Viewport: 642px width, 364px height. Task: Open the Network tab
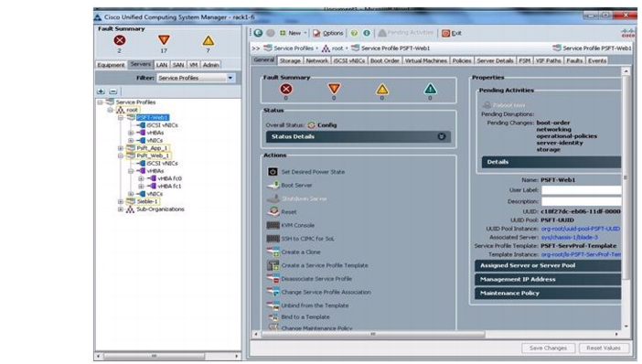click(317, 60)
